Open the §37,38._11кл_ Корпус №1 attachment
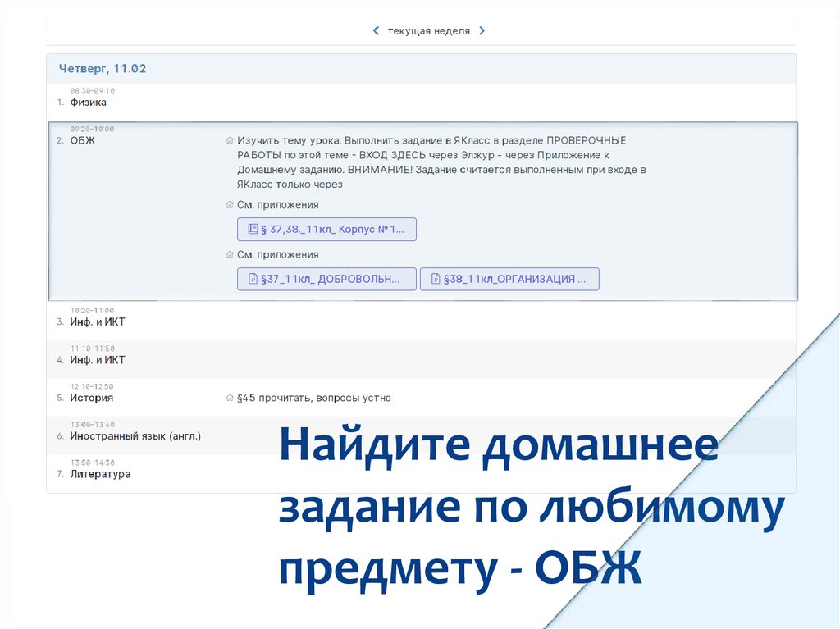The height and width of the screenshot is (629, 840). [x=326, y=230]
